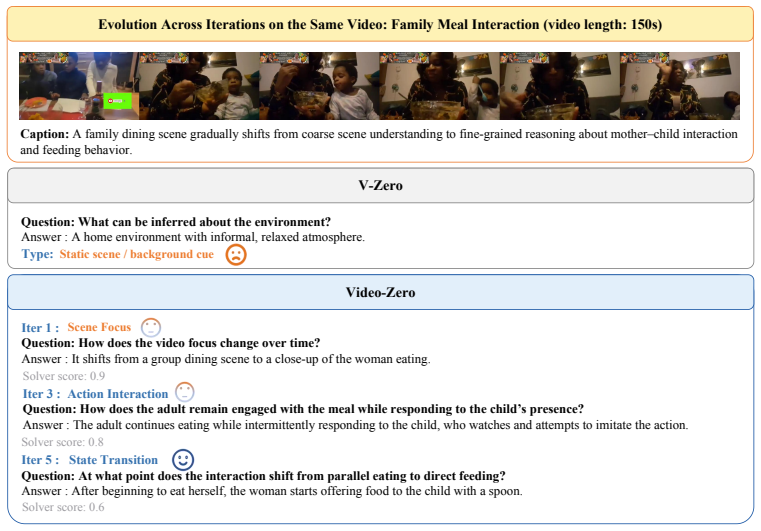Click the 'Static scene / background cue' text
Image resolution: width=761 pixels, height=531 pixels.
tap(136, 254)
